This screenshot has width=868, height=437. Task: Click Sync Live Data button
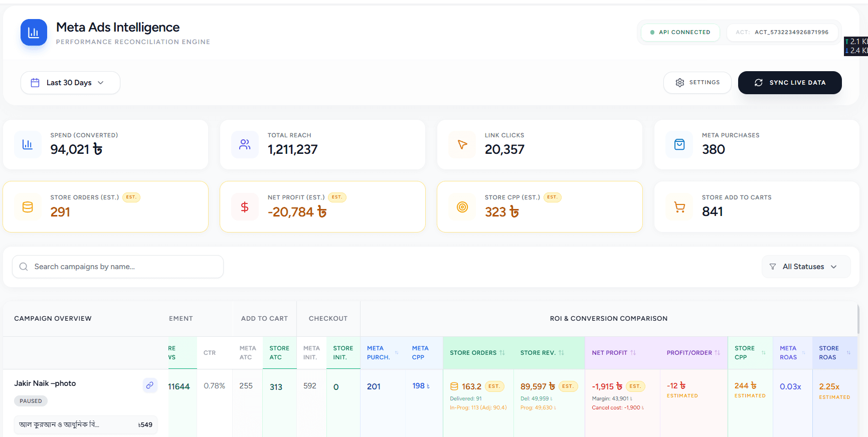tap(790, 83)
